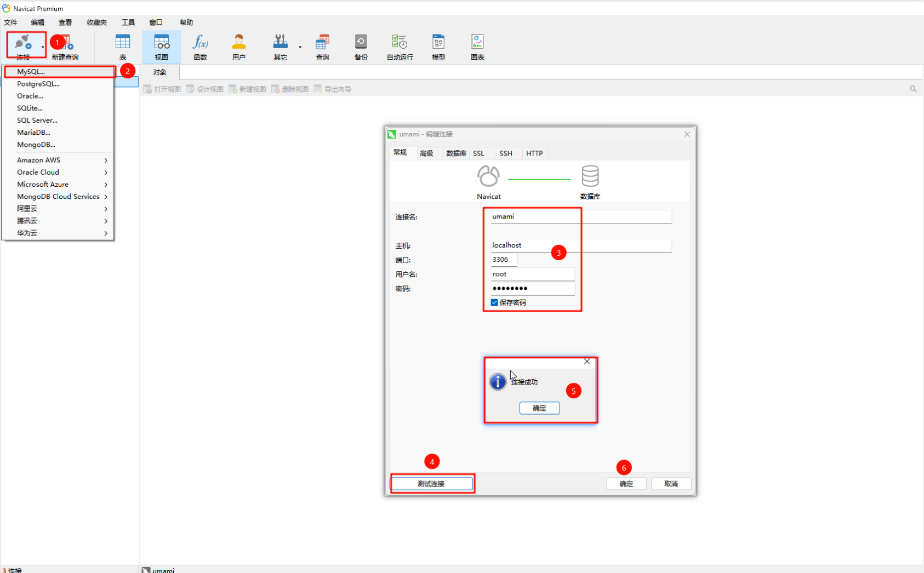Screen dimensions: 924x573
Task: Select the Function f(x) toolbar icon
Action: 200,42
